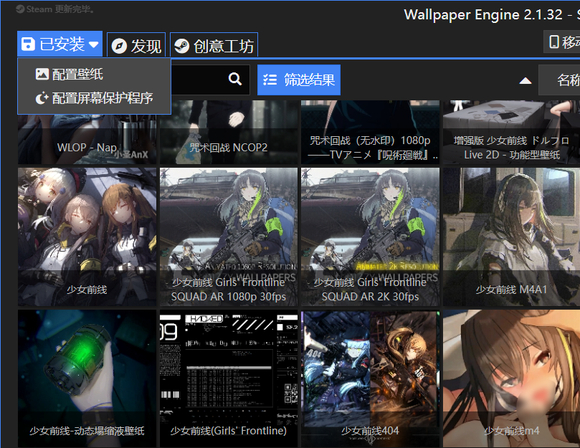The height and width of the screenshot is (448, 580).
Task: Click the 筛选结果 filter results button
Action: [299, 80]
